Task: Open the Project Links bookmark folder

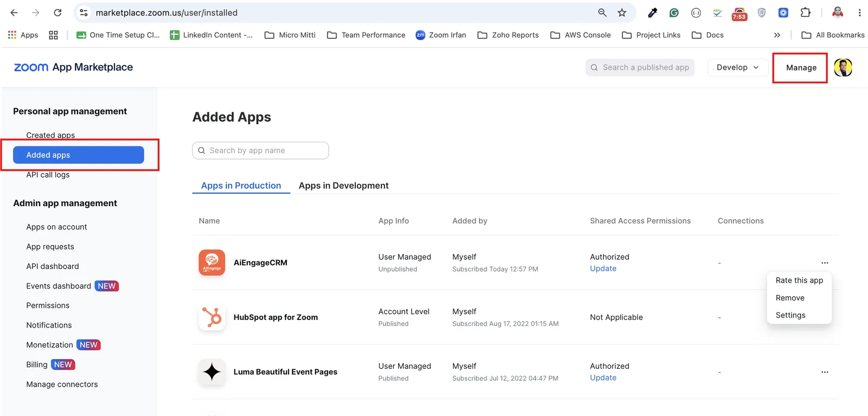Action: 651,35
